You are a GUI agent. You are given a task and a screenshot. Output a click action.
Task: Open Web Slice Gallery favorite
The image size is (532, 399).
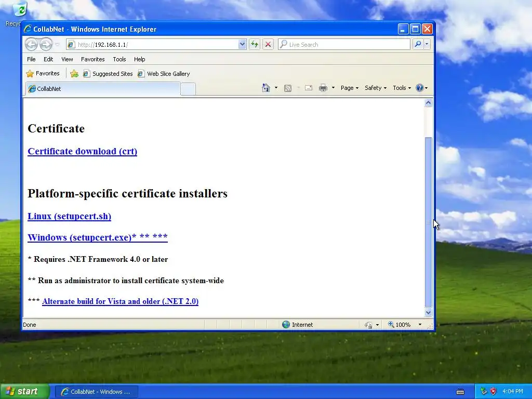[164, 74]
